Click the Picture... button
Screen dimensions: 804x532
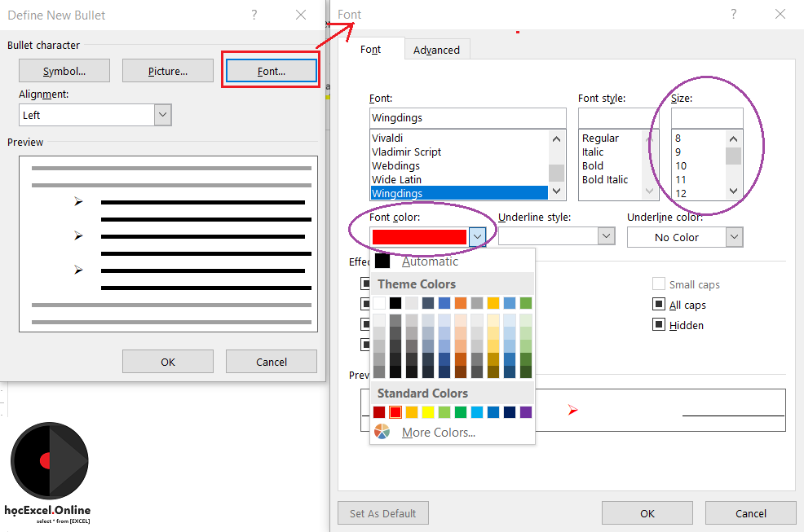pyautogui.click(x=168, y=71)
